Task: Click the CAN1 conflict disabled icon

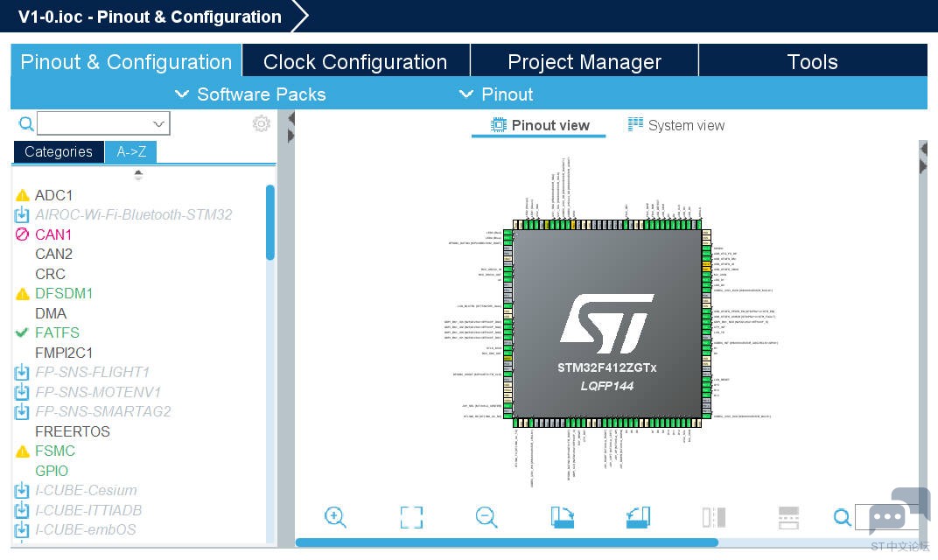Action: pos(22,234)
